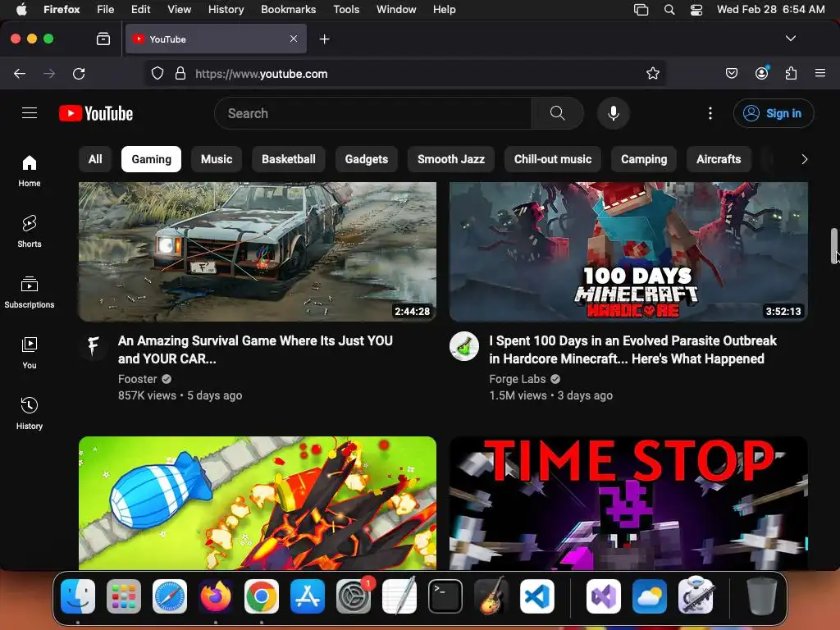This screenshot has height=630, width=840.
Task: Go to Forge Labs channel name
Action: (518, 379)
